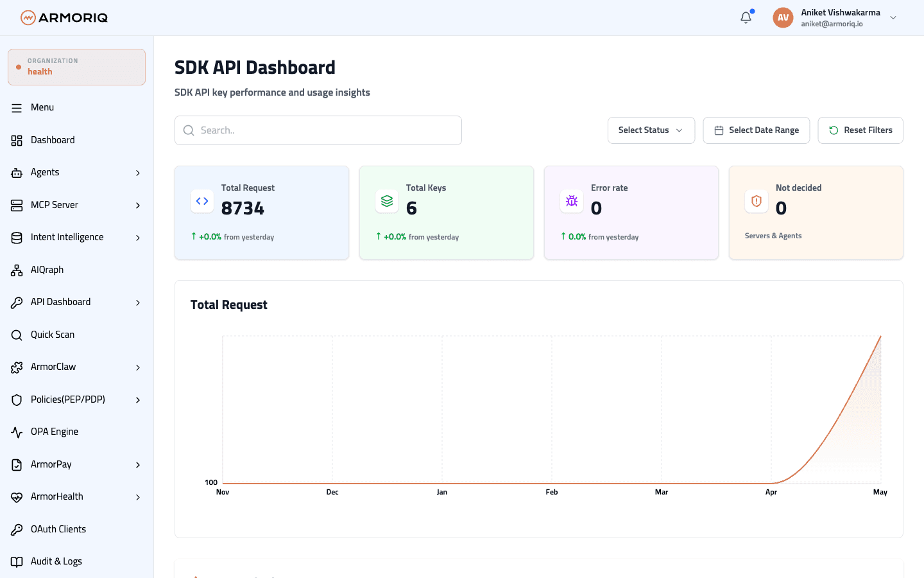Expand the Agents submenu chevron
The width and height of the screenshot is (924, 578).
pos(138,173)
